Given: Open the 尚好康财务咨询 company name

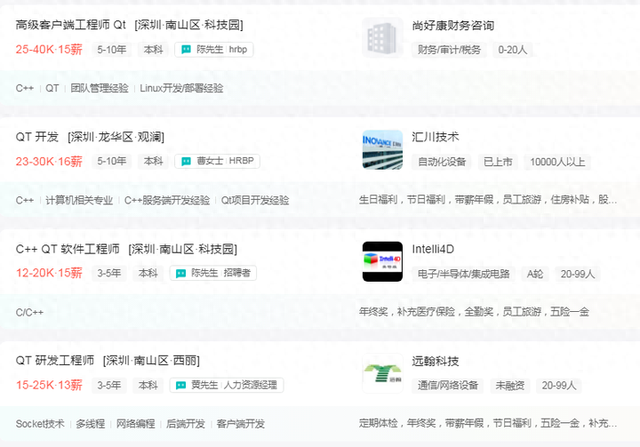Looking at the screenshot, I should coord(453,26).
